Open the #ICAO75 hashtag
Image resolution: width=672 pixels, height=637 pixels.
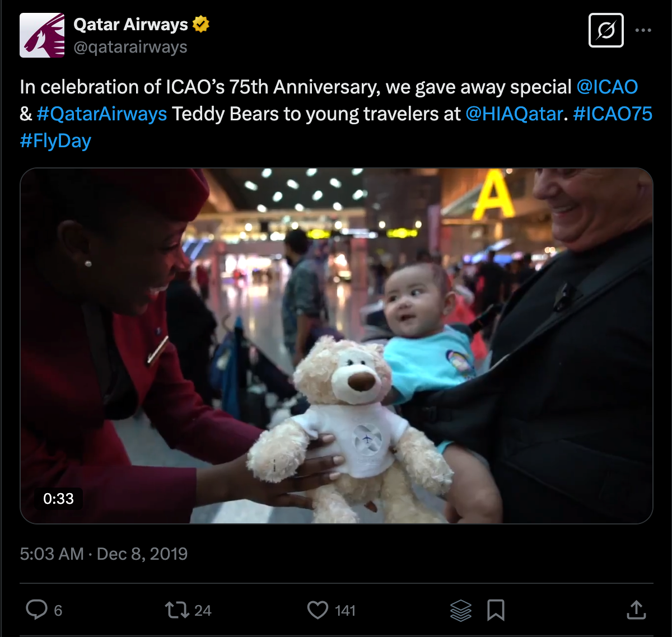click(613, 114)
